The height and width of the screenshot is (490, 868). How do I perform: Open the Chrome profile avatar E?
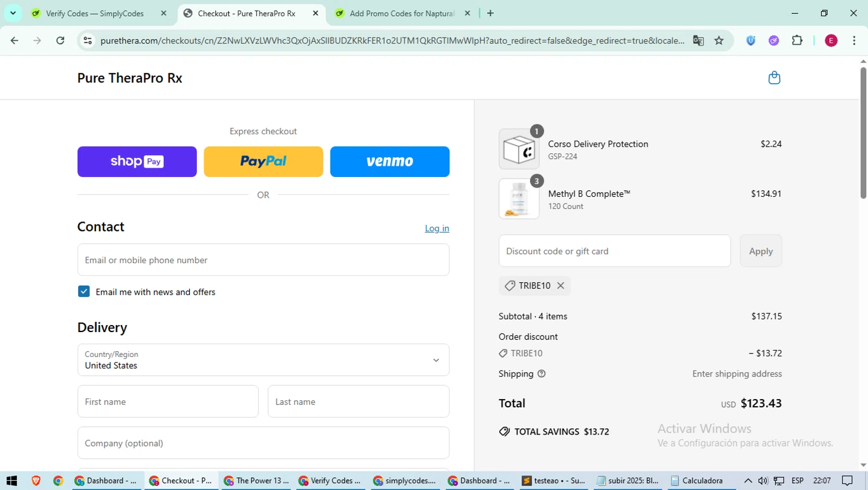(x=831, y=40)
